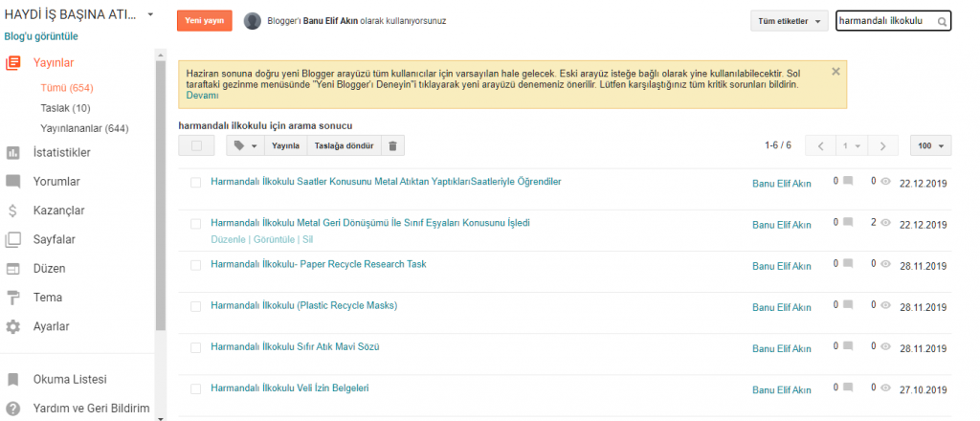
Task: Expand the label tag dropdown in toolbar
Action: [x=244, y=145]
